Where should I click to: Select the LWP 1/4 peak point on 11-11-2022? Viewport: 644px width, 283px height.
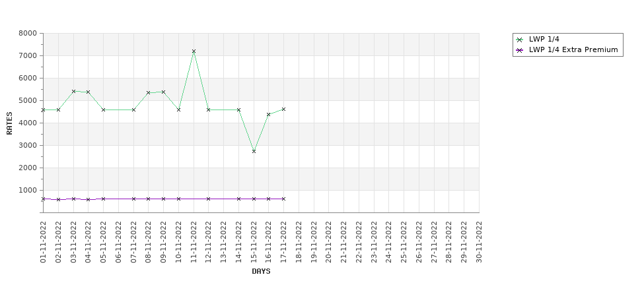click(x=194, y=51)
